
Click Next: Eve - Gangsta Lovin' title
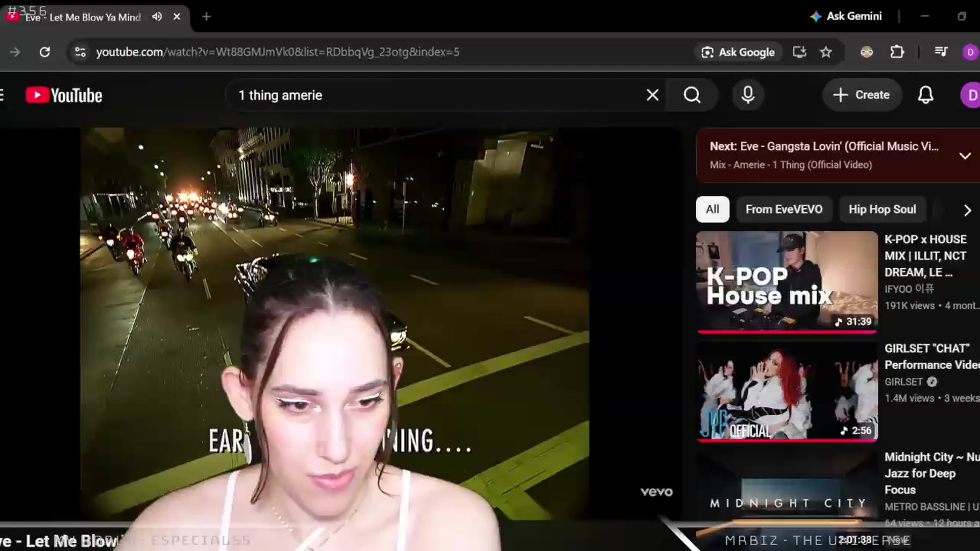click(x=824, y=146)
